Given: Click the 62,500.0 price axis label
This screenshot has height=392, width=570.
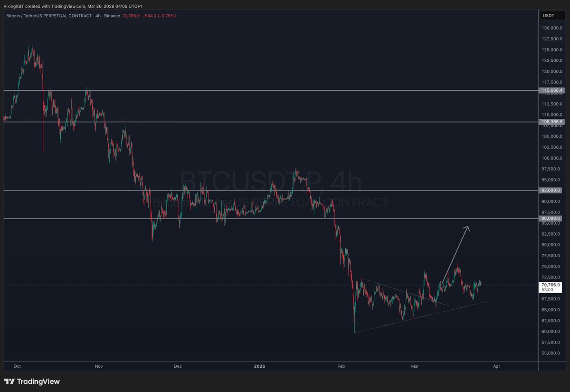Looking at the screenshot, I should [551, 321].
